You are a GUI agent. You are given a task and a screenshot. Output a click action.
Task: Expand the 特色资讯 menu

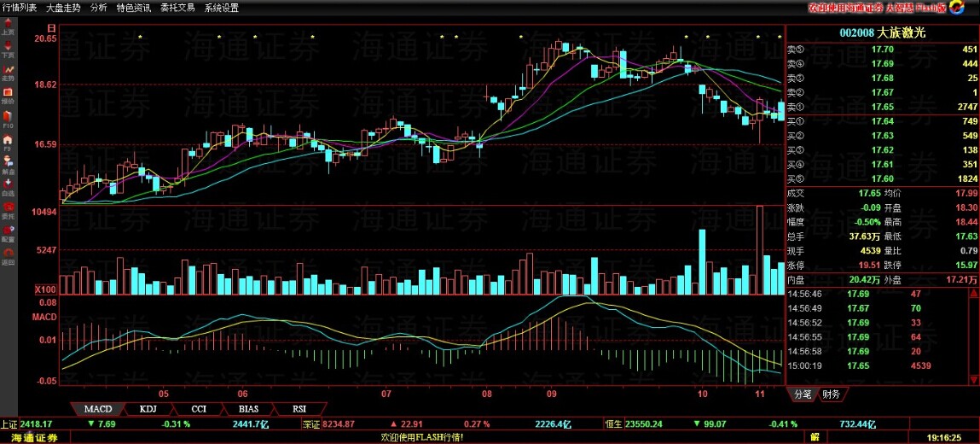136,8
